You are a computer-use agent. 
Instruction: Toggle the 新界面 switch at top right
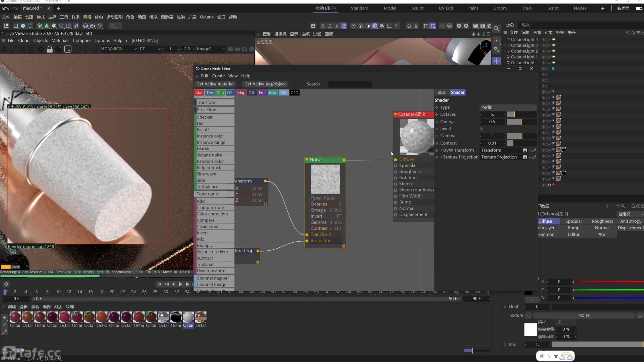tap(639, 8)
